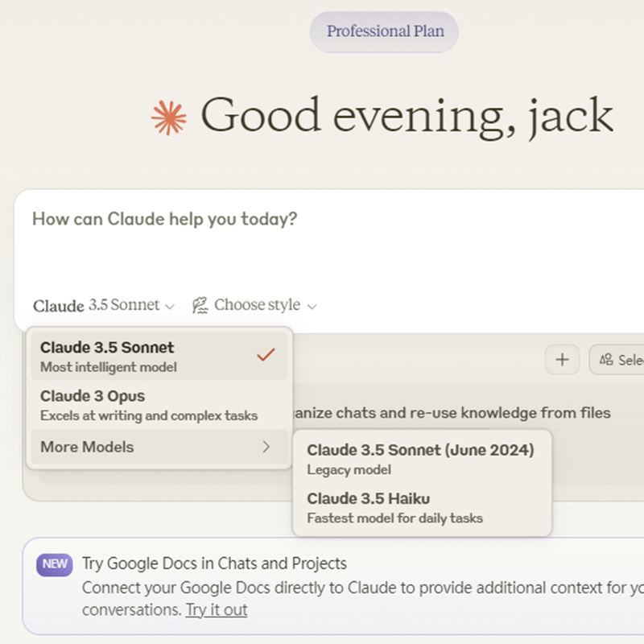Click the Legacy model description text
This screenshot has height=644, width=644.
click(349, 470)
